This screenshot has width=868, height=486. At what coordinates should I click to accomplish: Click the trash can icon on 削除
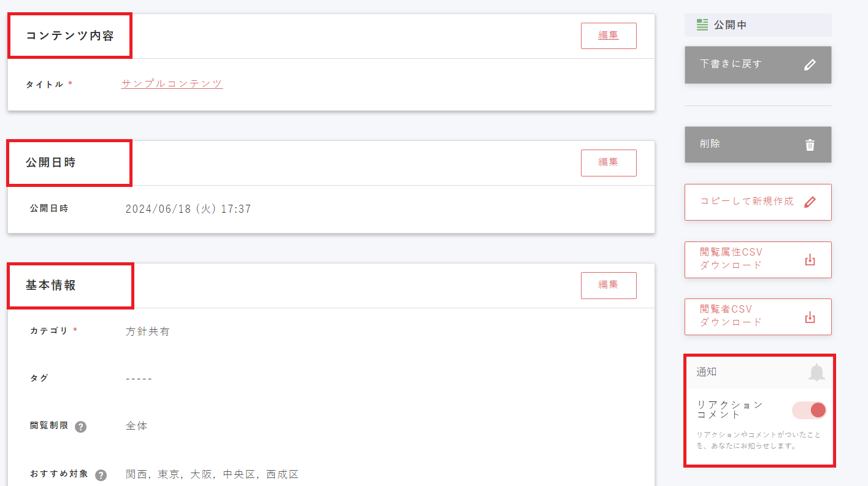(810, 145)
